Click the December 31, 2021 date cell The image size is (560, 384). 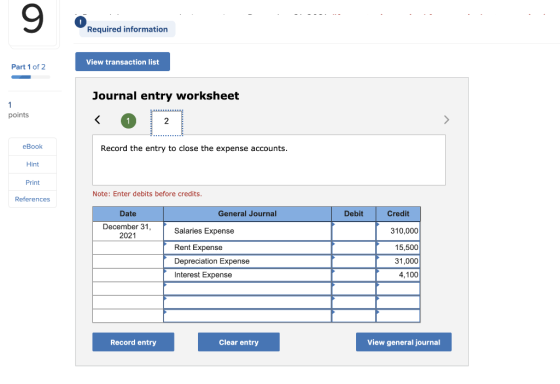pos(128,231)
